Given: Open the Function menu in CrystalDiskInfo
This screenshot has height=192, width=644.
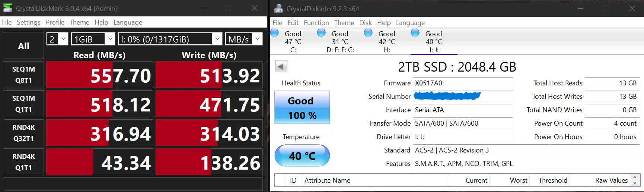Looking at the screenshot, I should pyautogui.click(x=316, y=23).
